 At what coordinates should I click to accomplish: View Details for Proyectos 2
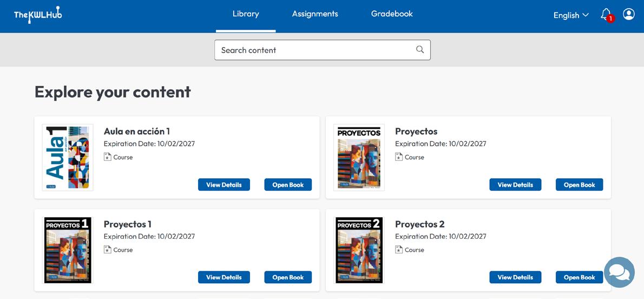tap(515, 277)
